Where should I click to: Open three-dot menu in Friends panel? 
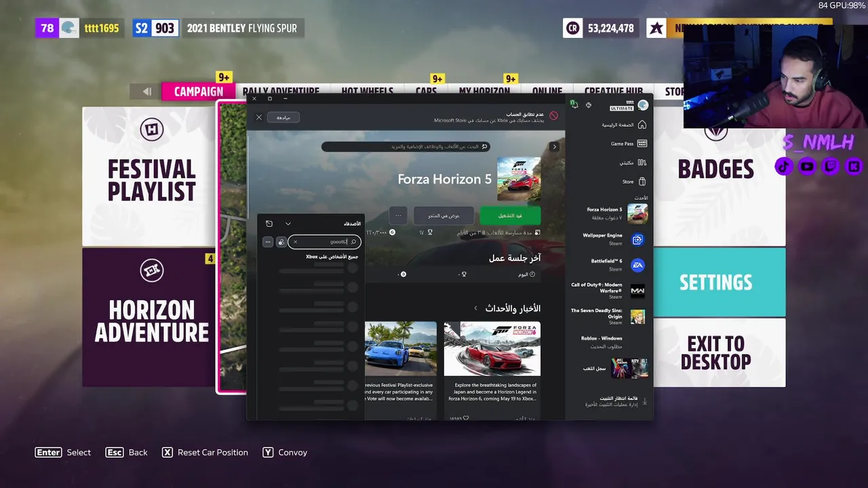(268, 242)
